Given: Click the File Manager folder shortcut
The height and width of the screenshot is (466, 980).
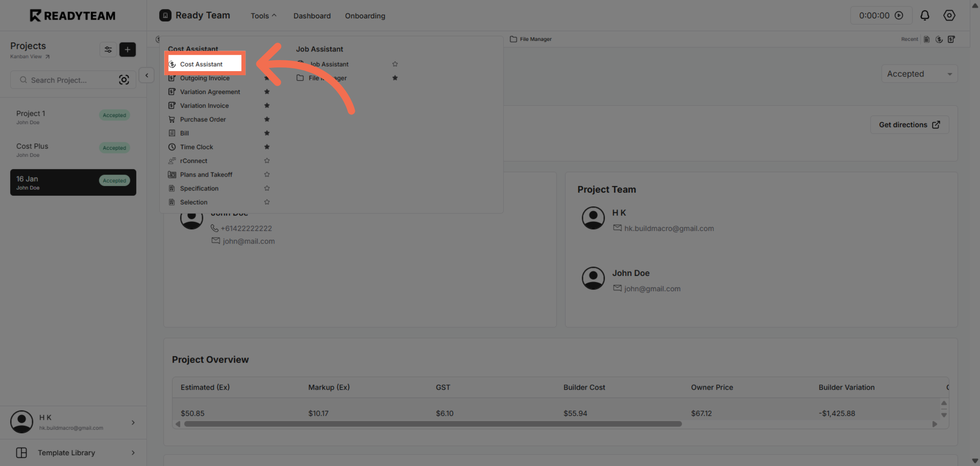Looking at the screenshot, I should tap(530, 39).
